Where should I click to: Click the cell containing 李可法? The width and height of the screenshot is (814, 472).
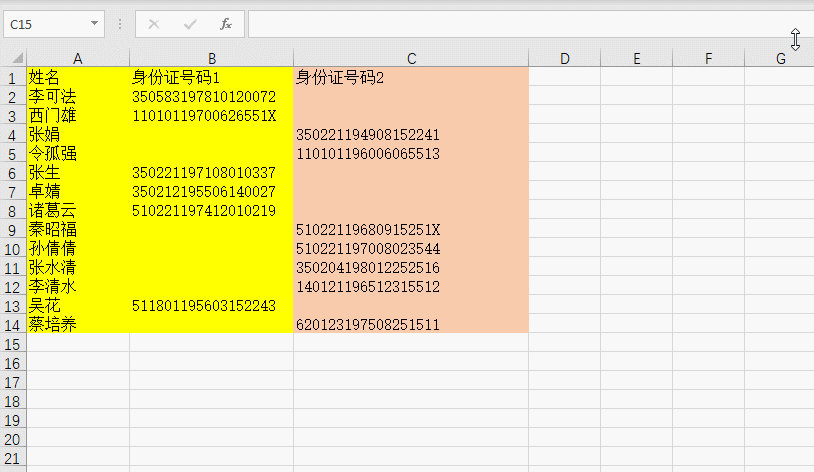click(x=78, y=97)
